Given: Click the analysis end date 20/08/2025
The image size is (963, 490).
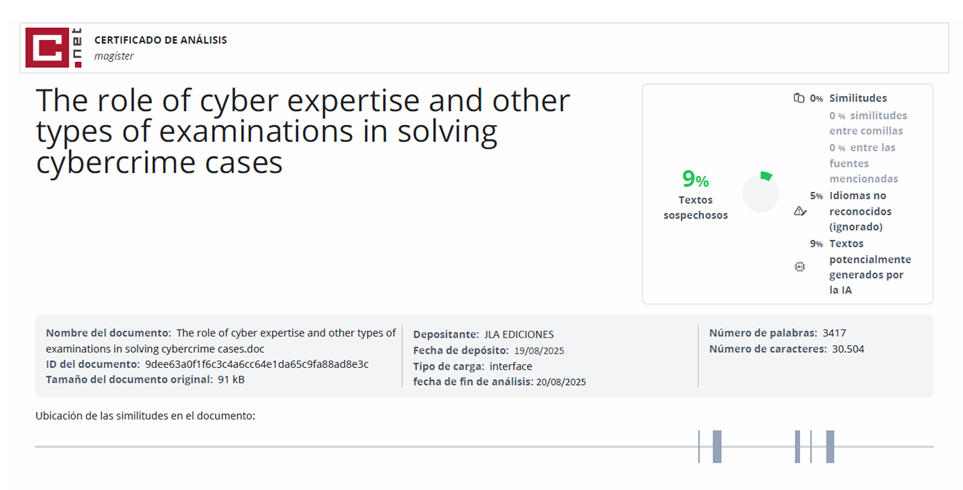Looking at the screenshot, I should tap(561, 382).
